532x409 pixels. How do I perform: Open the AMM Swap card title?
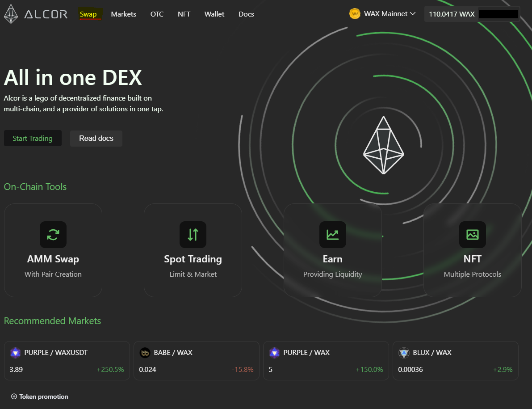(x=53, y=259)
